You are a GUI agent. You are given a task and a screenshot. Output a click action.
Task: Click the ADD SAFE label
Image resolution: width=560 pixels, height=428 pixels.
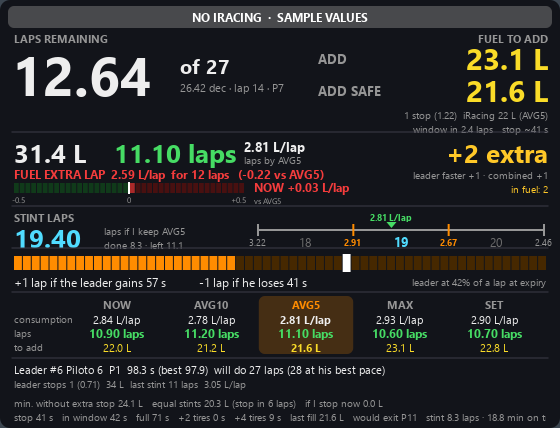[349, 91]
